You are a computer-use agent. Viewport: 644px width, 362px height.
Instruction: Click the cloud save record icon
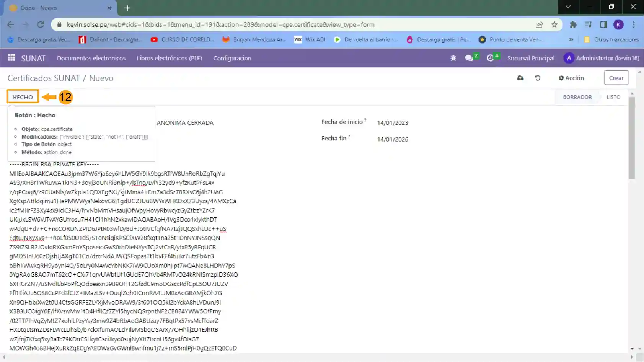point(520,78)
